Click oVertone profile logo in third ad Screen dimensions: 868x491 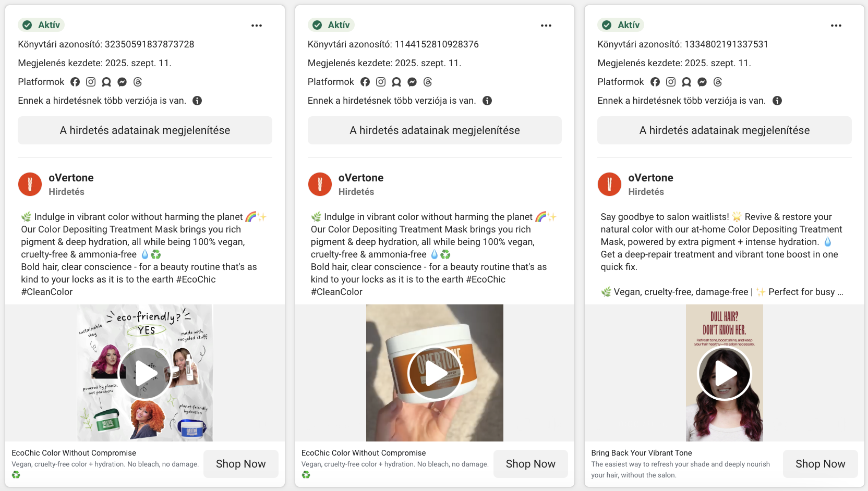tap(609, 185)
